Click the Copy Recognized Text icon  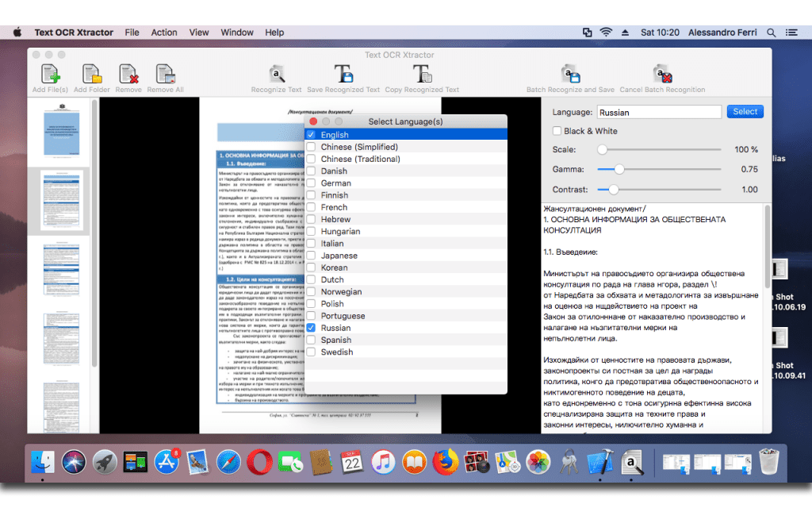click(x=422, y=75)
